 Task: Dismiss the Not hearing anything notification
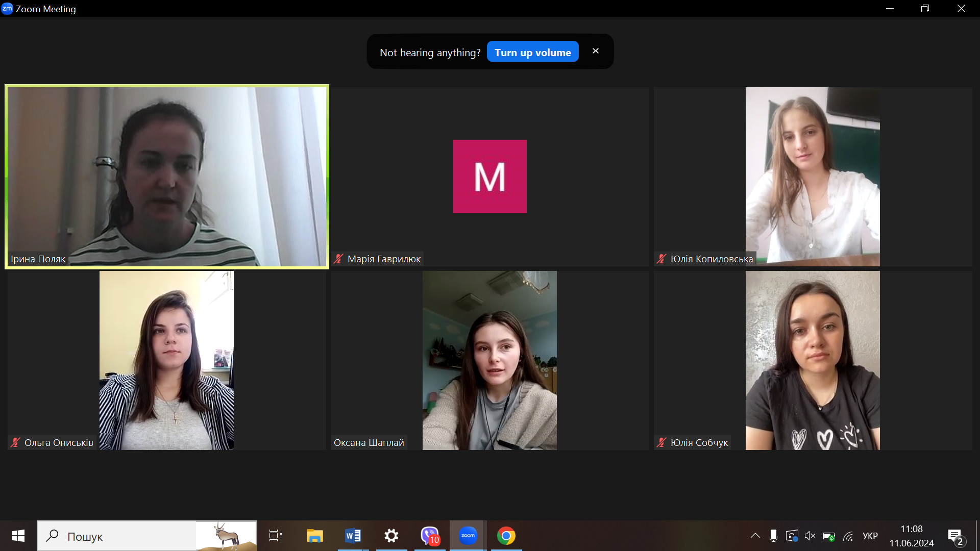[x=595, y=51]
